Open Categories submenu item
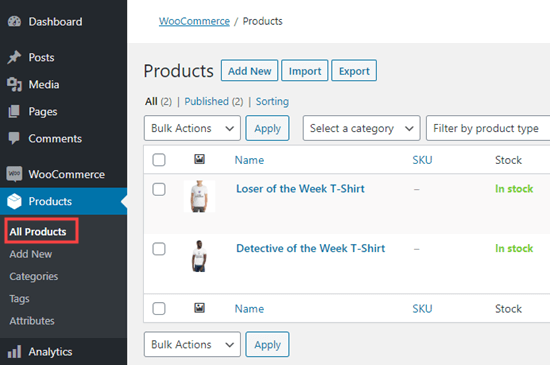The image size is (550, 365). click(x=34, y=277)
